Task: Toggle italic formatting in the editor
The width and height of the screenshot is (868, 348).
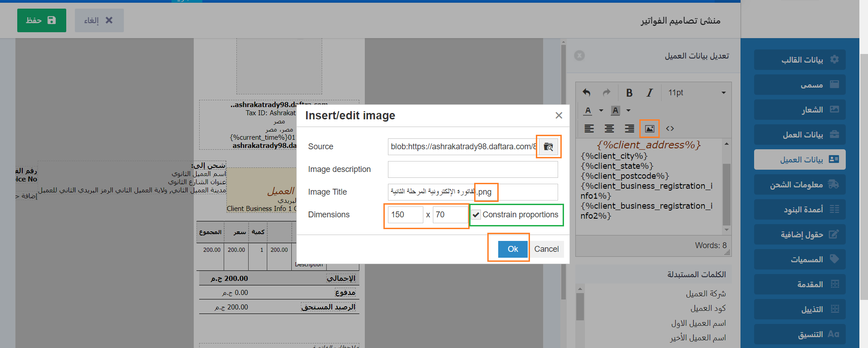Action: click(649, 93)
